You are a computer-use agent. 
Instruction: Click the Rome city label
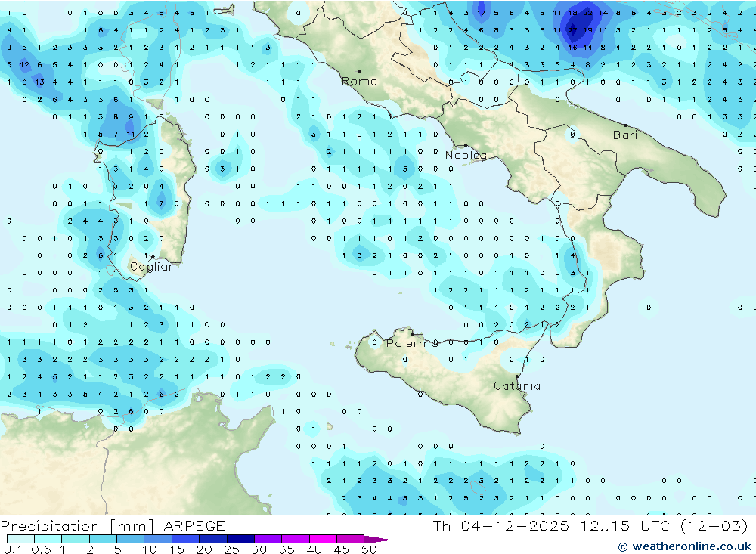[359, 82]
